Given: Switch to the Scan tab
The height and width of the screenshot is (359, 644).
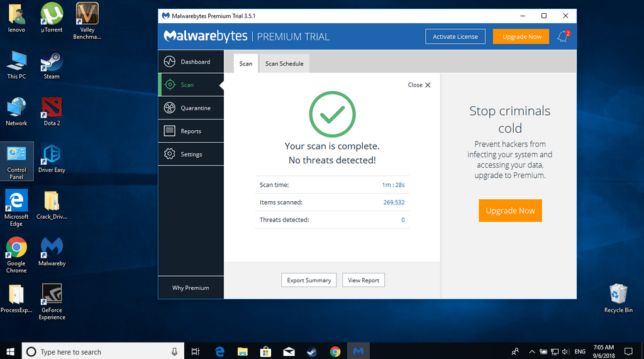Looking at the screenshot, I should coord(246,64).
